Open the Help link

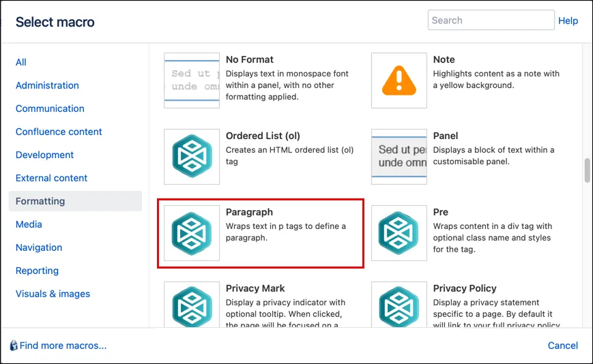[568, 20]
